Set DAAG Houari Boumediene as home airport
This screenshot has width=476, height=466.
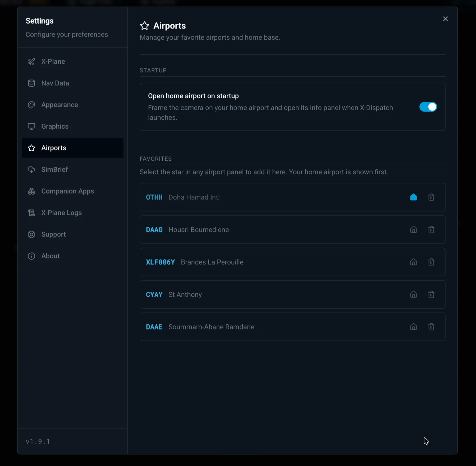point(413,230)
